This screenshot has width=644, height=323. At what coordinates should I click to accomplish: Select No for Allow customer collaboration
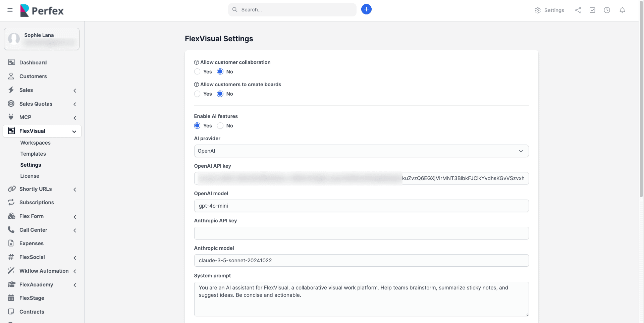coord(220,72)
